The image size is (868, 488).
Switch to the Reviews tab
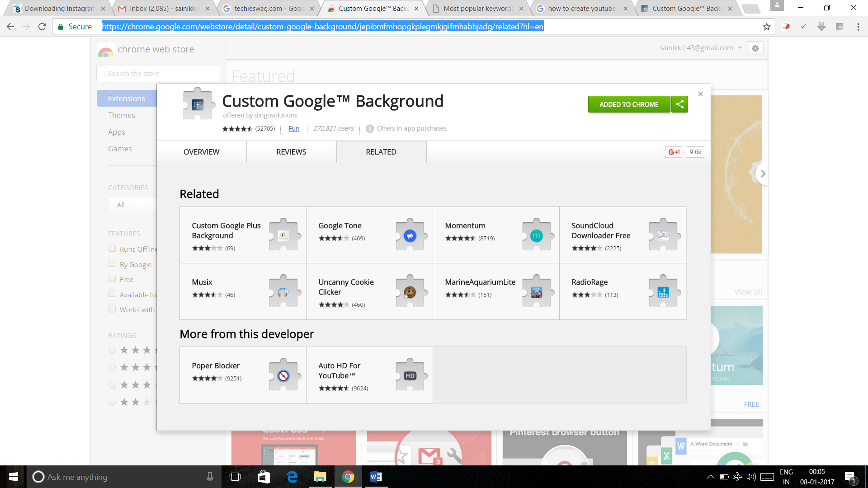[291, 152]
